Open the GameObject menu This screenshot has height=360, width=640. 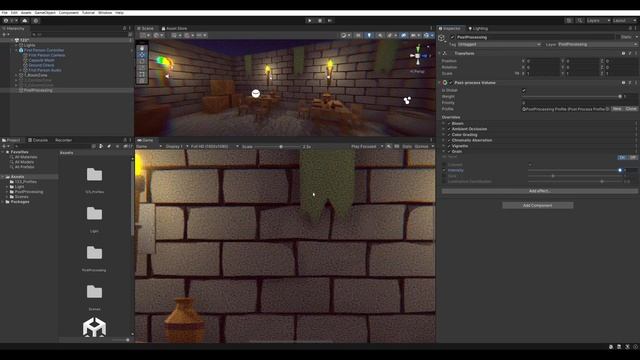click(x=45, y=13)
